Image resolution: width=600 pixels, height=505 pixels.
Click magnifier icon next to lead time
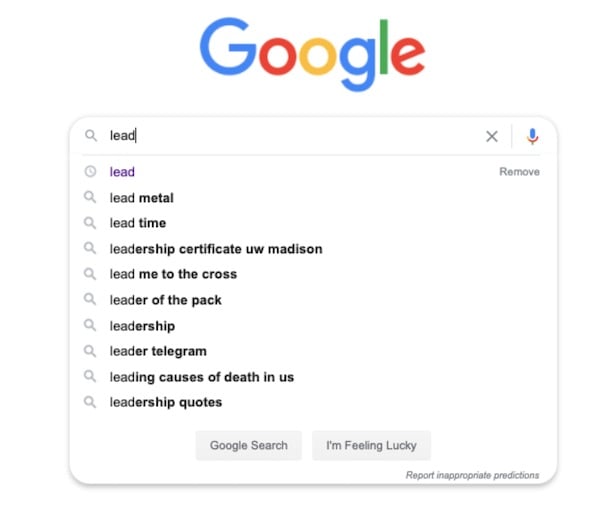tap(90, 223)
